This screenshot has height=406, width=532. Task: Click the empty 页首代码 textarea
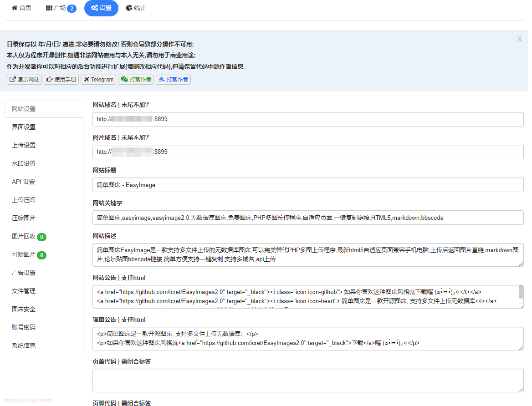(307, 380)
